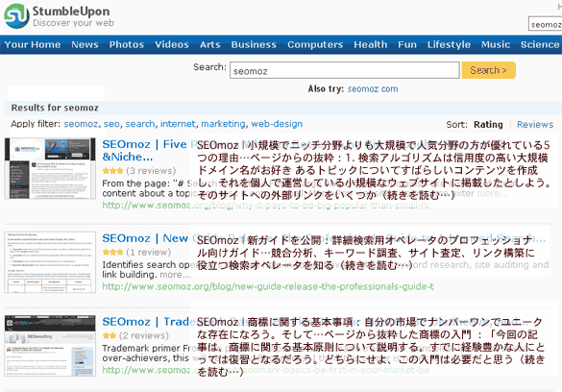Go to the Health category
Image resolution: width=562 pixels, height=392 pixels.
(371, 44)
